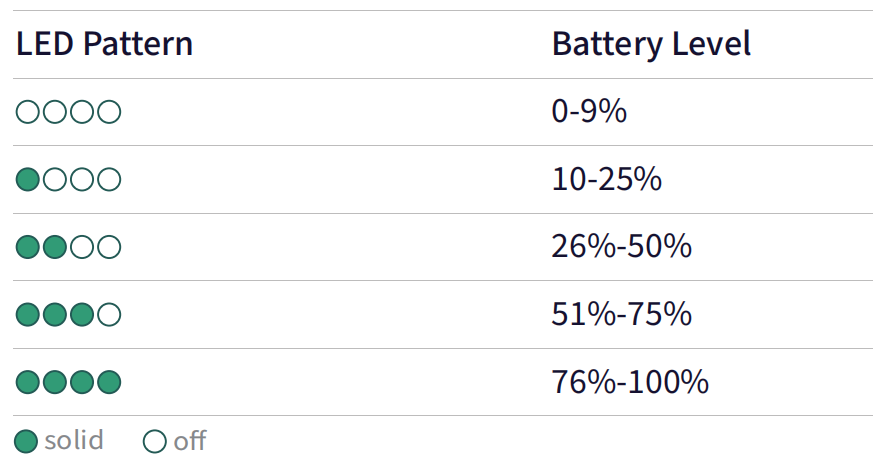Click the 'solid' legend label
Viewport: 873px width, 463px height.
pyautogui.click(x=74, y=440)
